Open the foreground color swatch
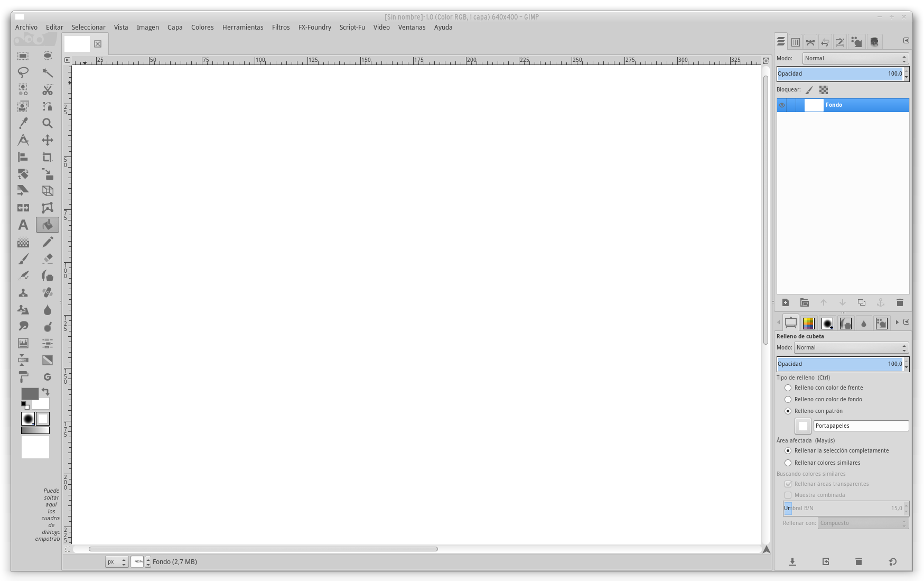The width and height of the screenshot is (924, 581). click(x=30, y=394)
